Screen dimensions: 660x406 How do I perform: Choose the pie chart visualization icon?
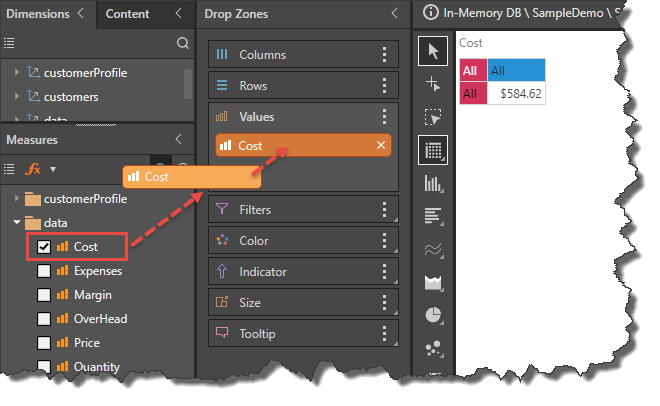[x=433, y=315]
